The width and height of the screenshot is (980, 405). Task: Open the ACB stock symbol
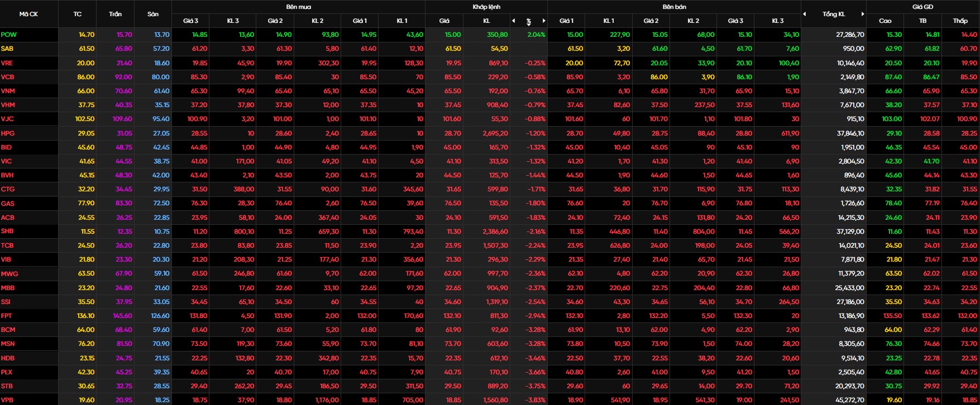(8, 218)
